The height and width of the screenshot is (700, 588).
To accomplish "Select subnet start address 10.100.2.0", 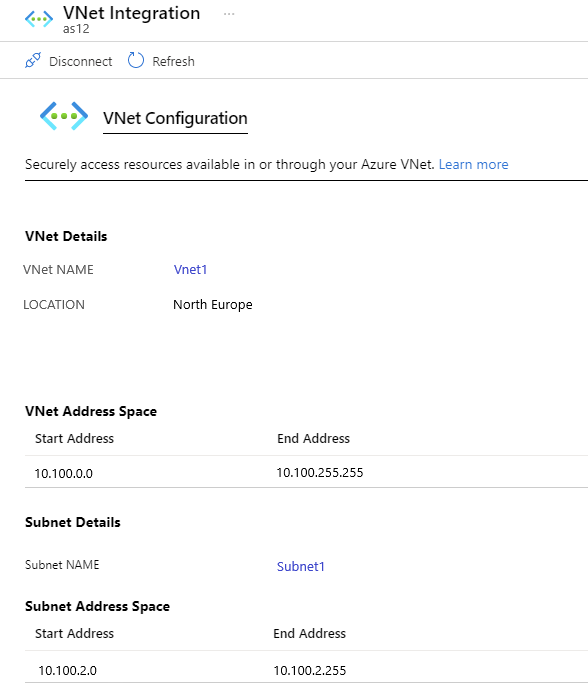I will tap(67, 671).
